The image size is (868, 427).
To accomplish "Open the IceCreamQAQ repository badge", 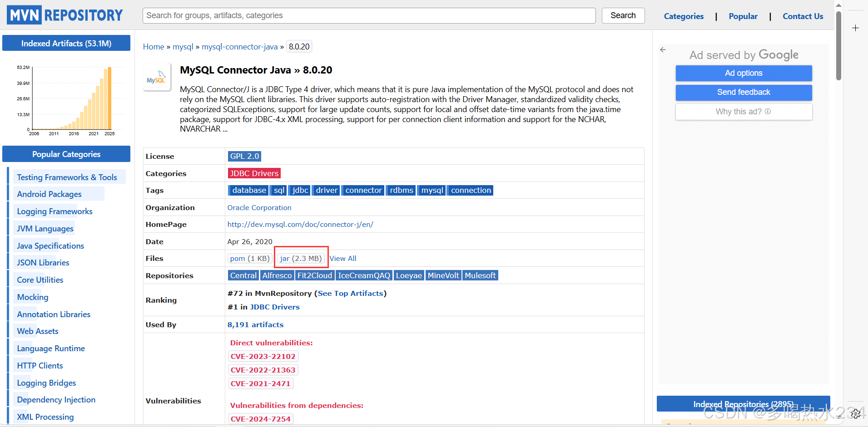I will click(364, 275).
